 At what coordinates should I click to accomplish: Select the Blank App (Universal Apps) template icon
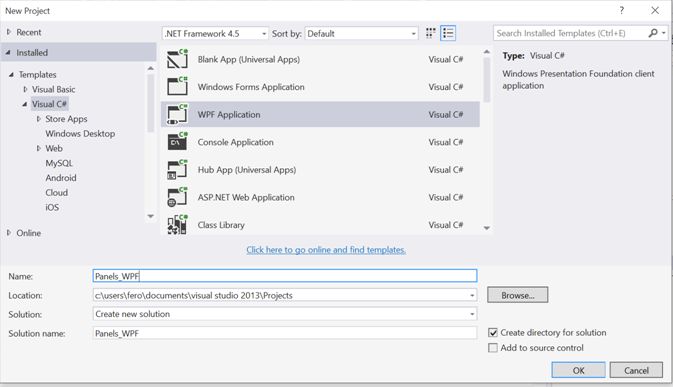point(177,59)
